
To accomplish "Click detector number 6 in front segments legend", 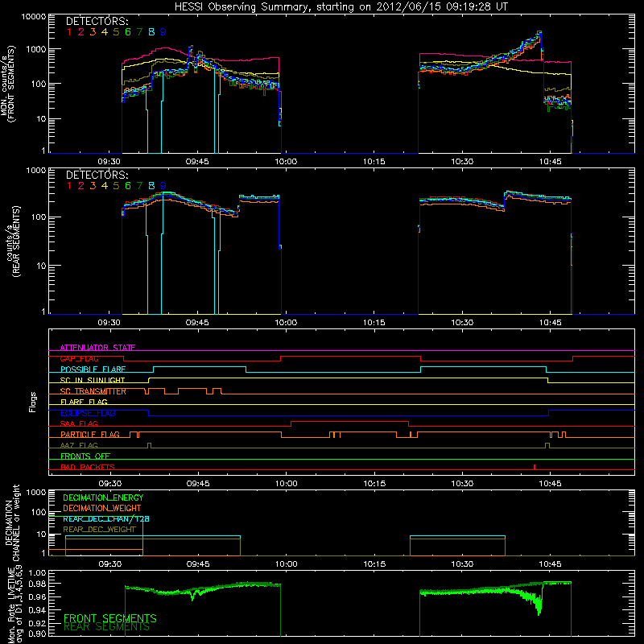I will pyautogui.click(x=128, y=32).
